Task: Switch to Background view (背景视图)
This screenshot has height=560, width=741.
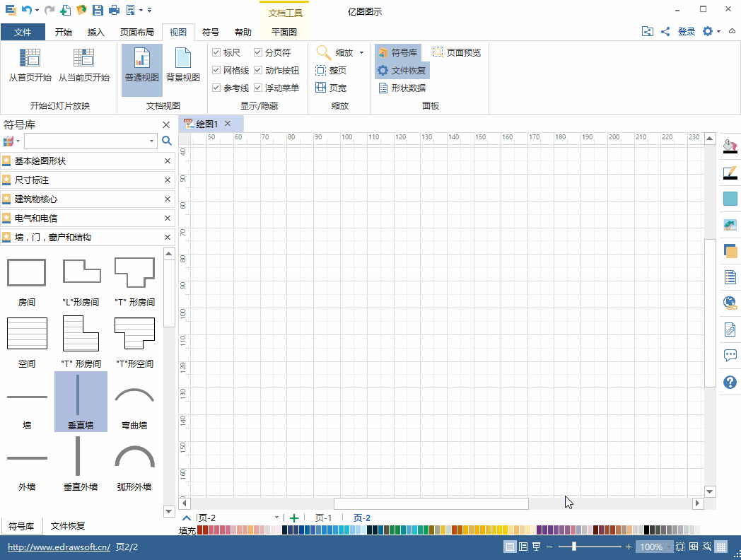Action: (x=183, y=65)
